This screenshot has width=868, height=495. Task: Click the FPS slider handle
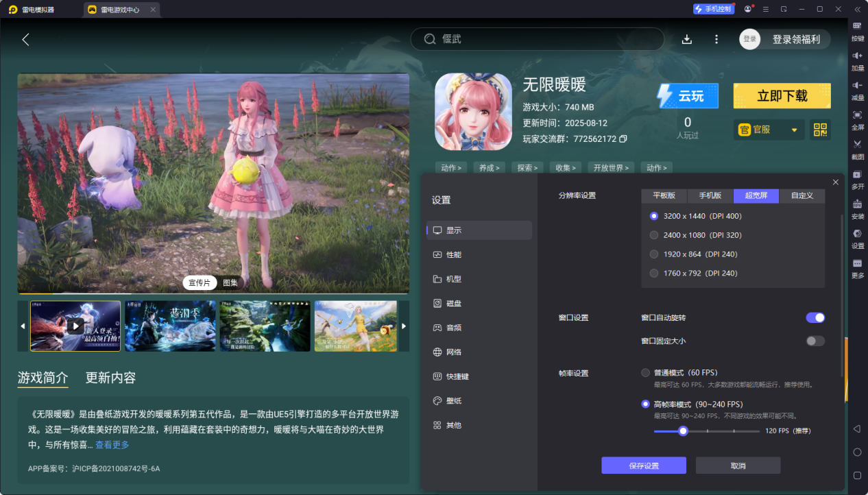coord(683,431)
